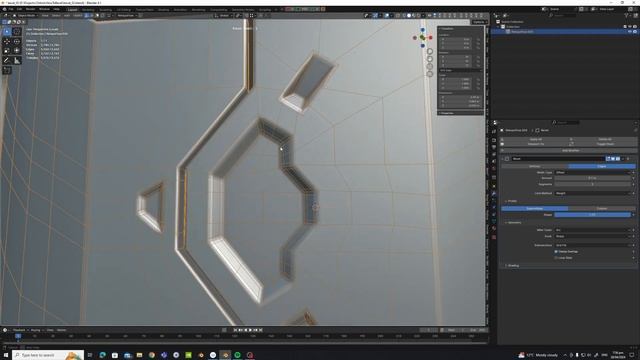Select the Transform tool

point(17,51)
